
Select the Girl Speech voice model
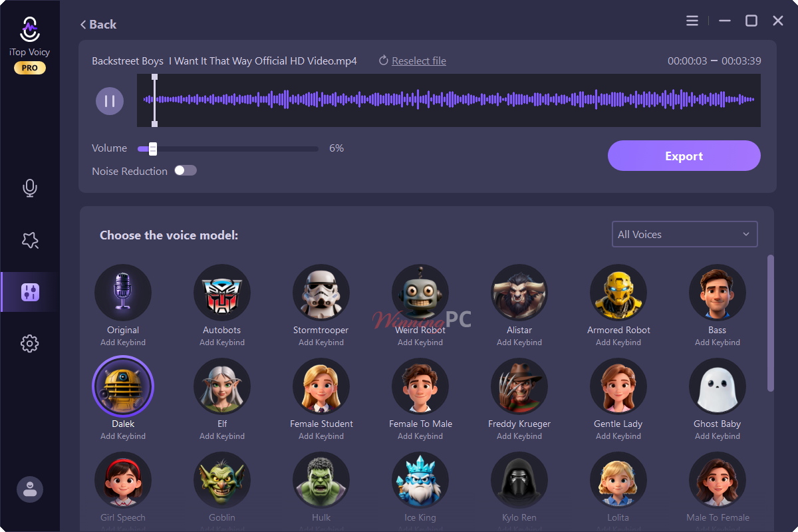click(x=123, y=480)
